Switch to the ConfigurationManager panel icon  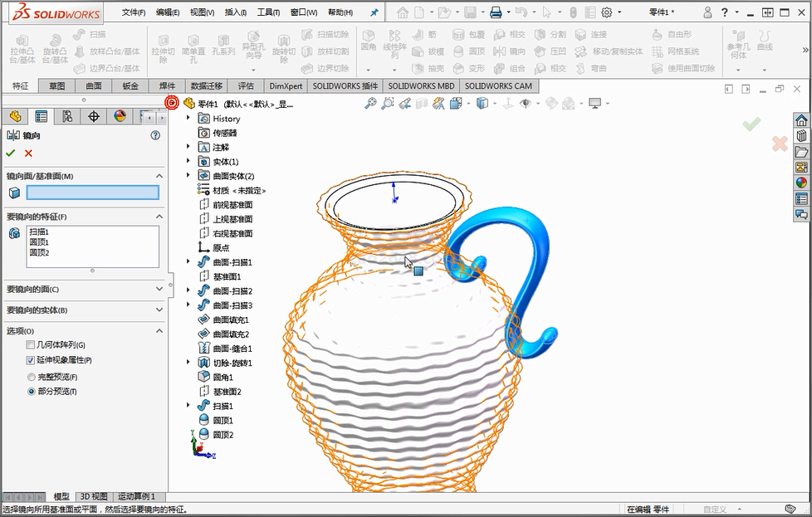coord(67,116)
